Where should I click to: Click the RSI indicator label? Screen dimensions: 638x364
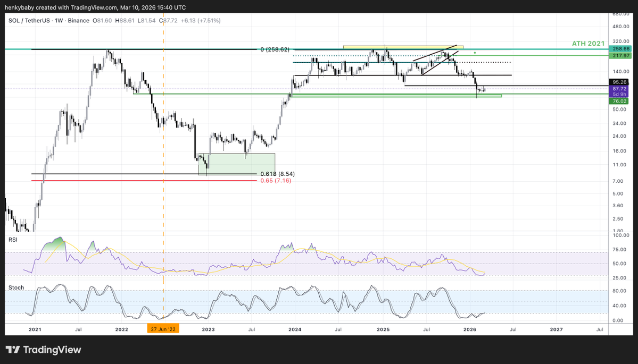pos(13,240)
